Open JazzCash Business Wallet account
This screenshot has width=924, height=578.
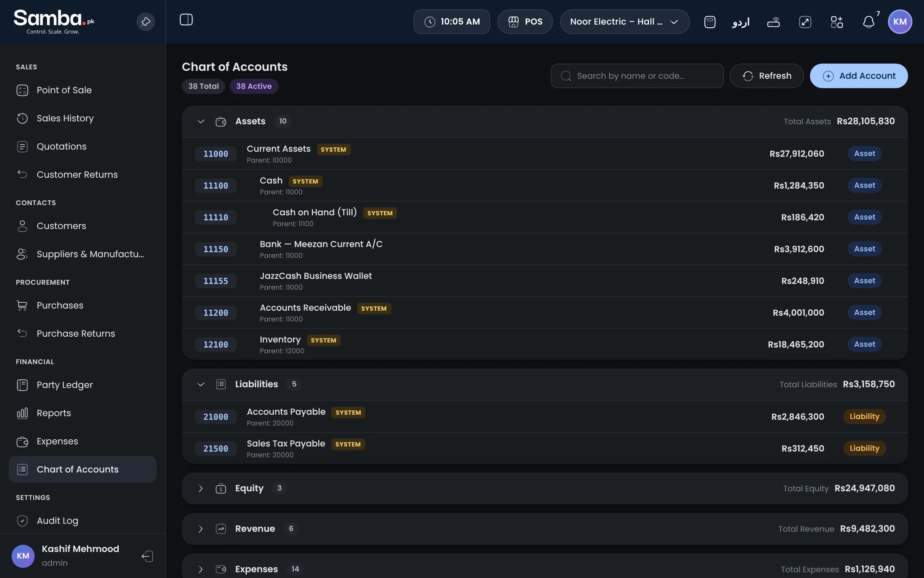click(x=544, y=281)
